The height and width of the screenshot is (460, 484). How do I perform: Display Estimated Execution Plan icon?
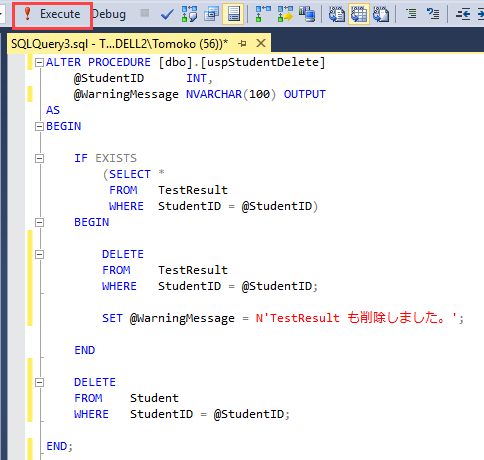[189, 14]
